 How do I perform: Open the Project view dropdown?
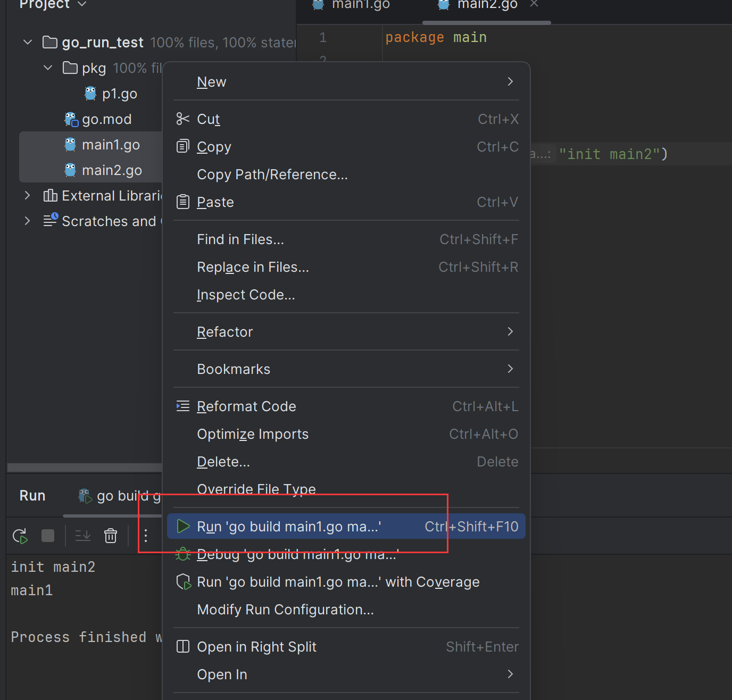point(82,4)
